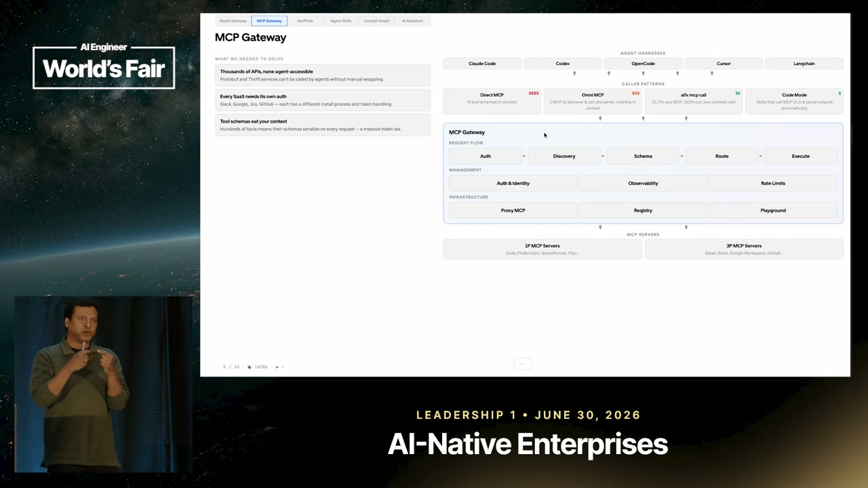Click the Auth step in Request Flow

[486, 157]
